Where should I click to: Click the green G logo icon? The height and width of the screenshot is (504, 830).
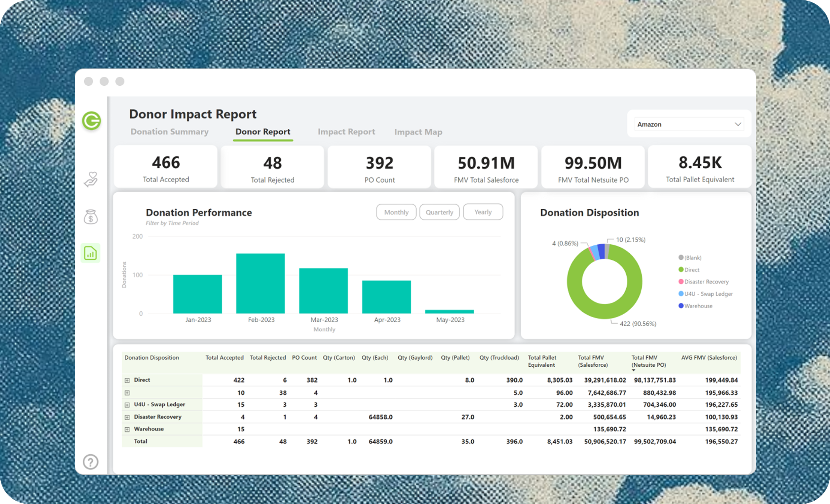[x=91, y=121]
